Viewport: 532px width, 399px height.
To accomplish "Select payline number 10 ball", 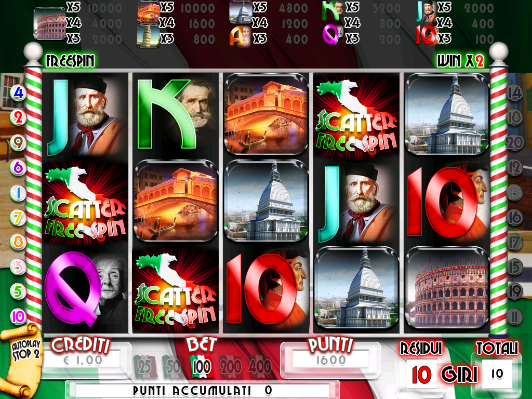I will (18, 316).
